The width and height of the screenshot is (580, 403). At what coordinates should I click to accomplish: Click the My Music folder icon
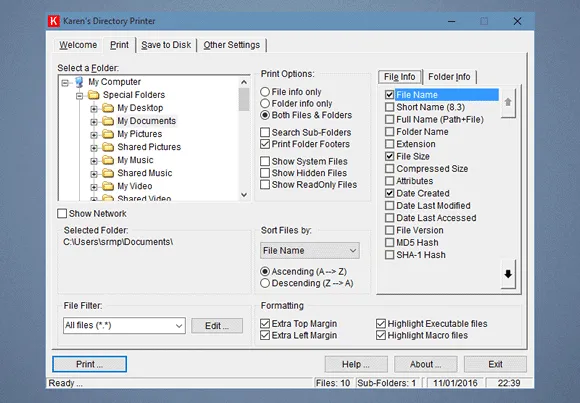[x=108, y=160]
